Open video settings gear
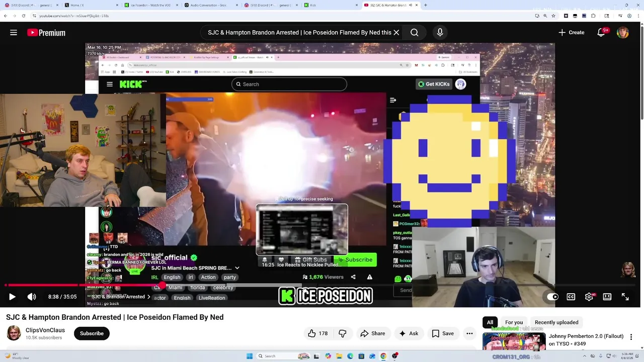Viewport: 644px width, 362px height. click(x=589, y=297)
